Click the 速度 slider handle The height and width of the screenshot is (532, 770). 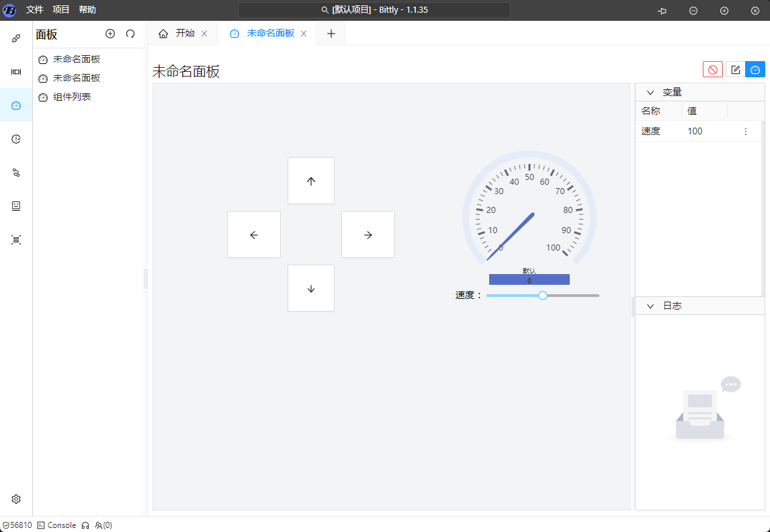[x=543, y=296]
